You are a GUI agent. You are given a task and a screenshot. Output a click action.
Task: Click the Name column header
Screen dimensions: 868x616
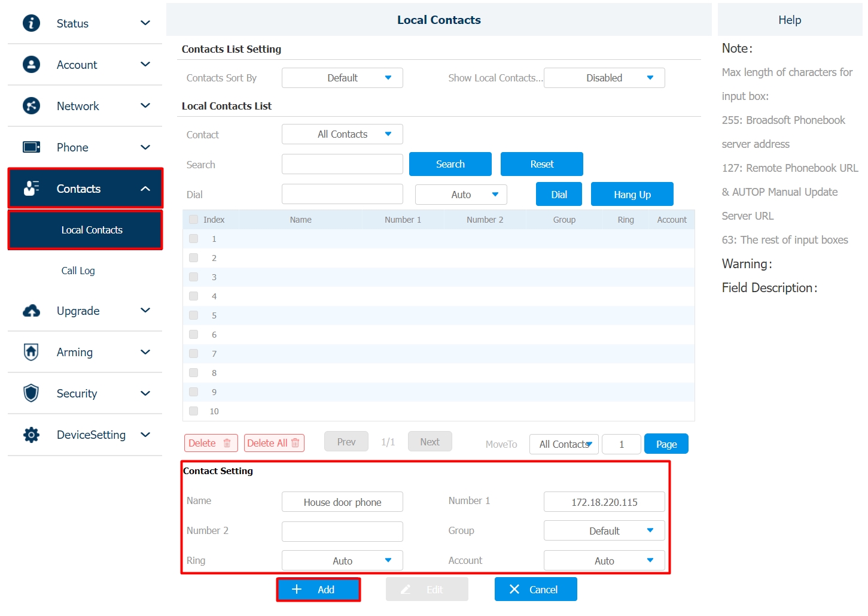pos(301,220)
